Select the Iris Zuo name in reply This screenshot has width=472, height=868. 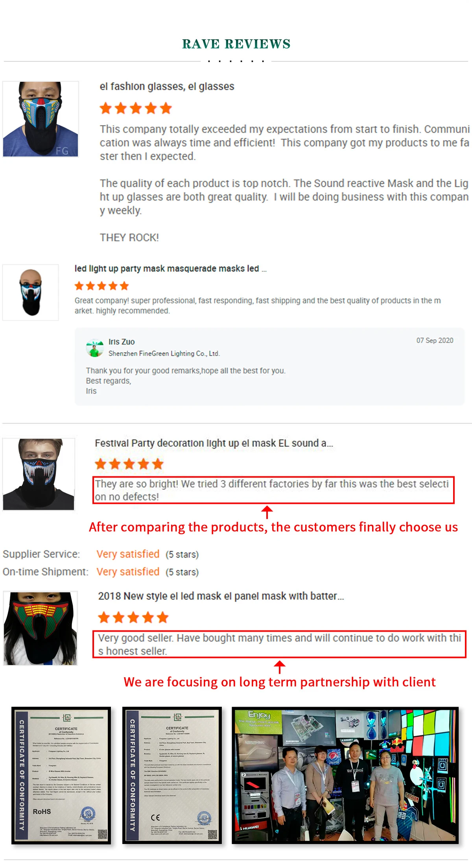click(122, 342)
